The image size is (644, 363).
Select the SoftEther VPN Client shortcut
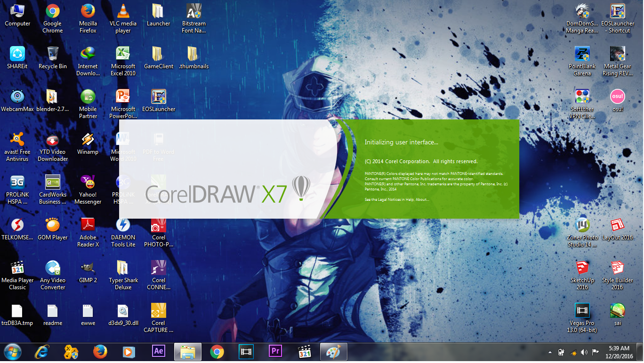coord(582,104)
